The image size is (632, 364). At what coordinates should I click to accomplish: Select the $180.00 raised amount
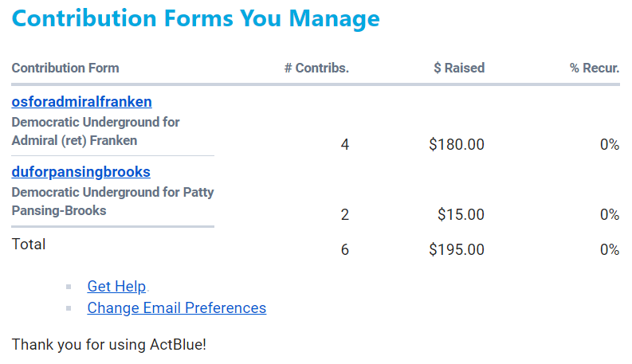point(457,144)
